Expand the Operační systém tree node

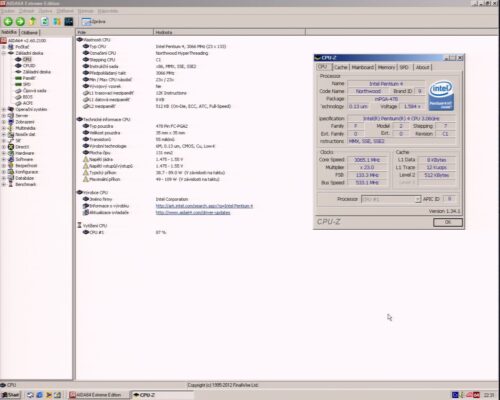tap(4, 109)
